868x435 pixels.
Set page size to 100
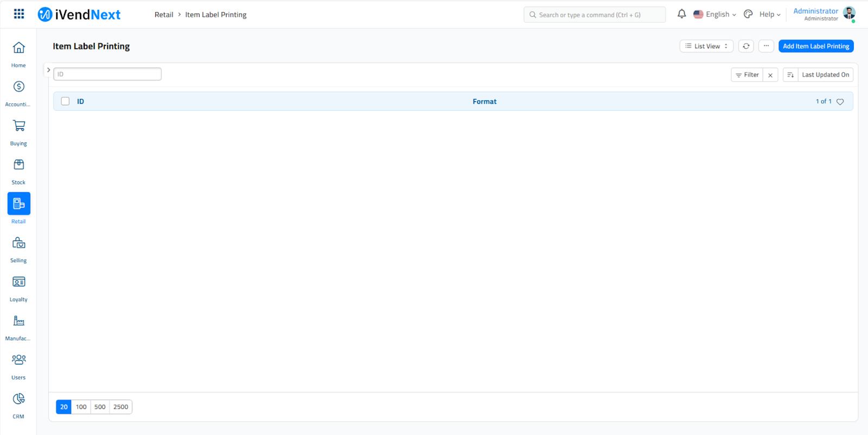pos(81,407)
